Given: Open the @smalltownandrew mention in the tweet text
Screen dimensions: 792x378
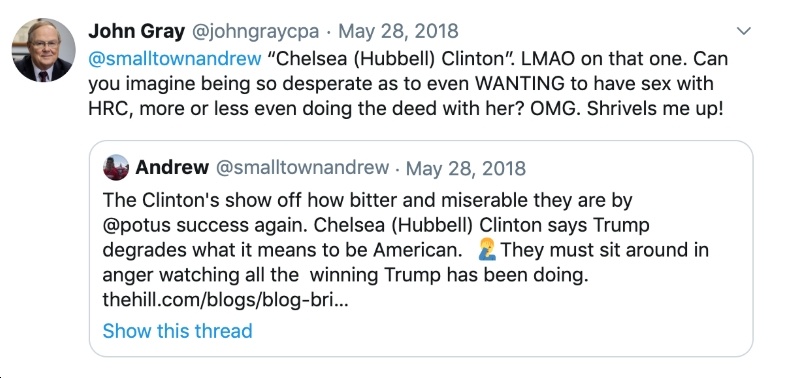Looking at the screenshot, I should [x=175, y=59].
